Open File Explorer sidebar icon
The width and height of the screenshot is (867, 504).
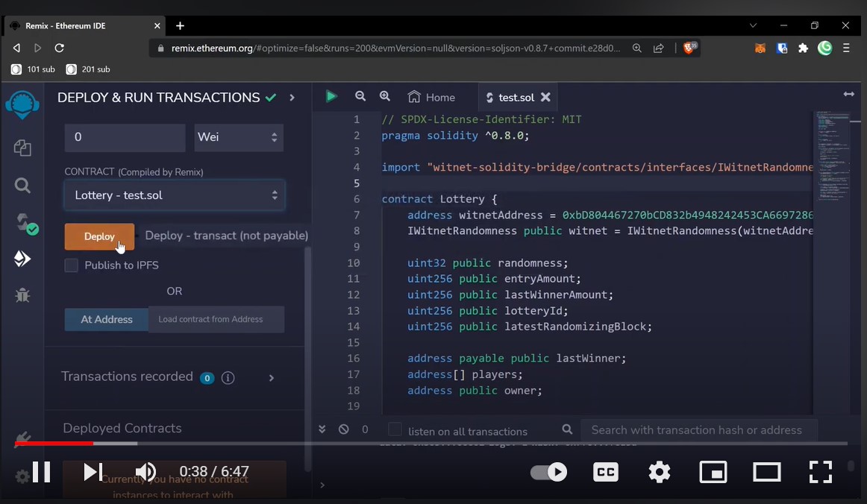pyautogui.click(x=22, y=148)
